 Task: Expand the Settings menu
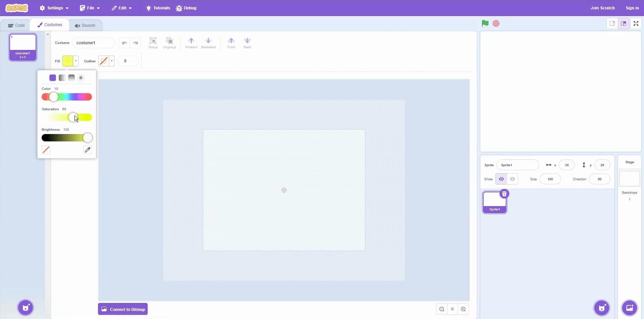54,8
